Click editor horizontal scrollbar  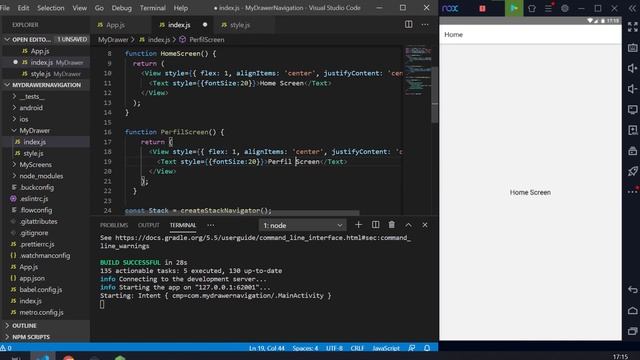click(243, 213)
